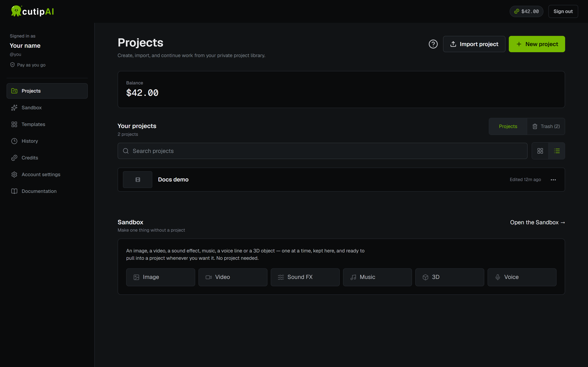
Task: Choose the 3D sandbox option
Action: (x=450, y=277)
